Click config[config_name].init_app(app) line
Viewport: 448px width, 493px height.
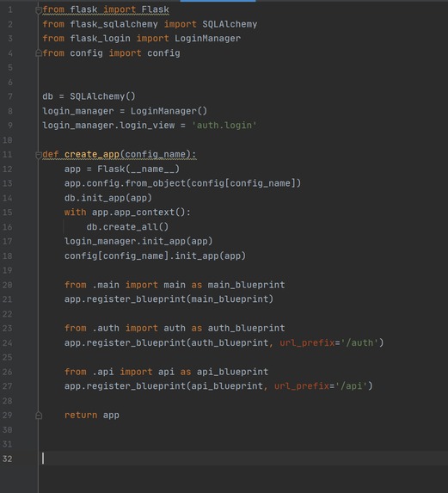155,256
